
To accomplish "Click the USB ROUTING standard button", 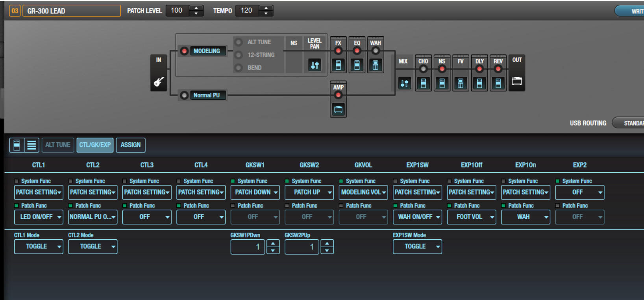I will coord(630,123).
